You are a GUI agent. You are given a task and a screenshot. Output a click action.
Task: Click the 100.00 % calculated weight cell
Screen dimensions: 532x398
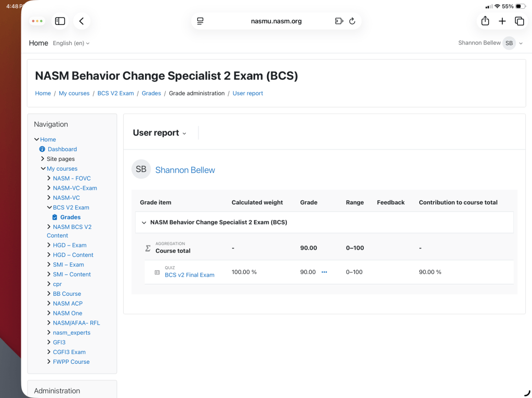point(244,272)
